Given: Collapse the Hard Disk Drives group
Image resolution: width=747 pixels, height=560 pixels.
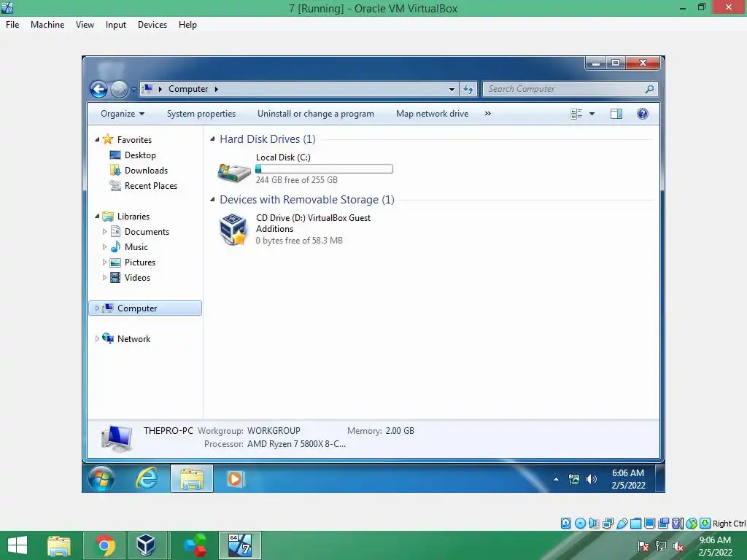Looking at the screenshot, I should click(x=212, y=139).
